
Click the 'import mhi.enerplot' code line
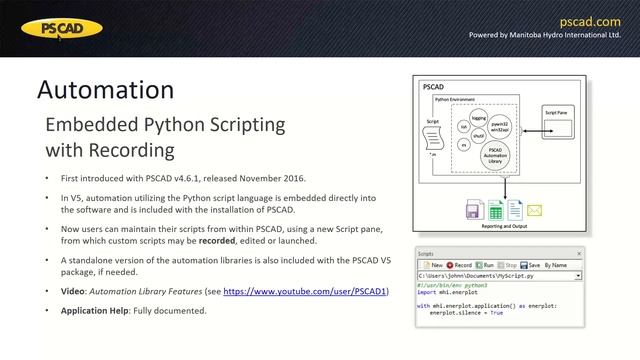click(x=447, y=293)
